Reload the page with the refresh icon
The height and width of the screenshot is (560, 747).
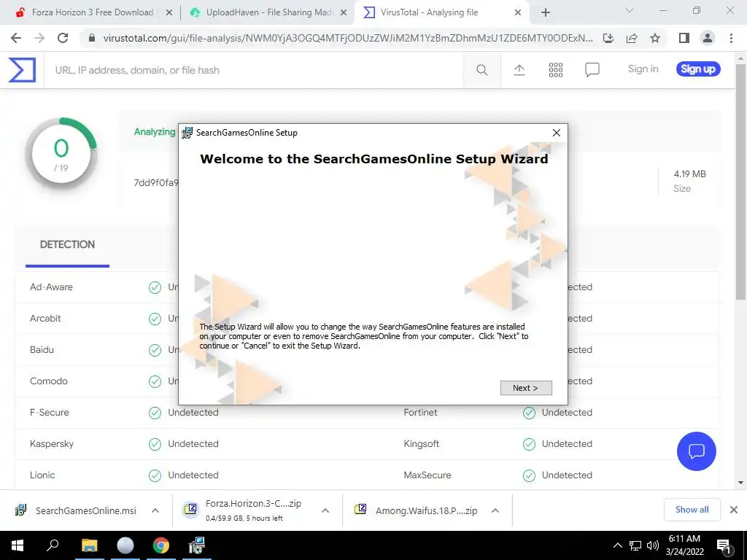pyautogui.click(x=63, y=38)
